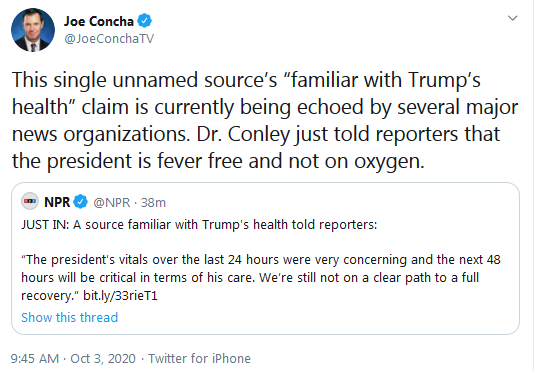Click Joe Concha's blue verified badge
Viewport: 534px width, 371px height.
point(144,21)
